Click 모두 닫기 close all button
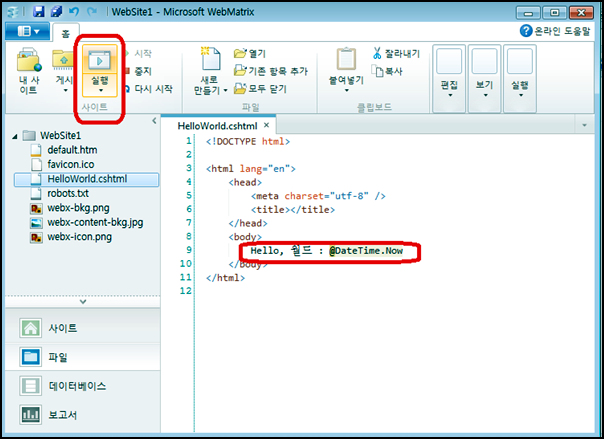 [260, 89]
